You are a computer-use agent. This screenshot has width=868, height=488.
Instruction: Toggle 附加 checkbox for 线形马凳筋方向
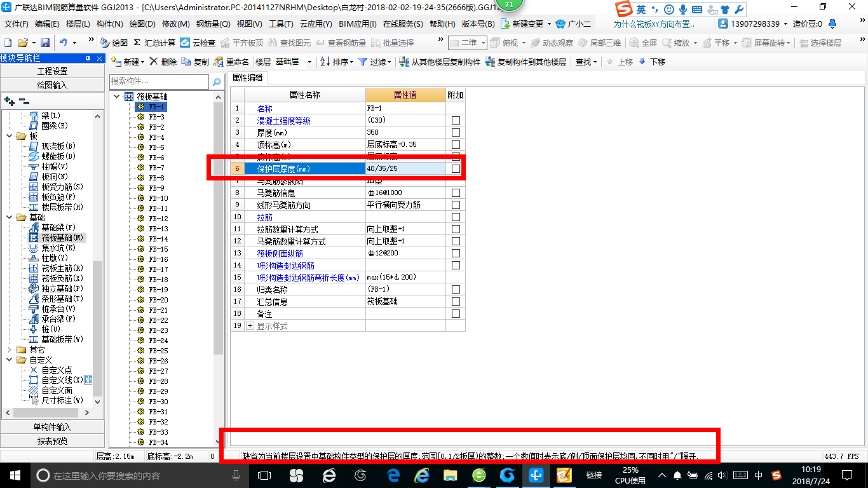pos(456,205)
